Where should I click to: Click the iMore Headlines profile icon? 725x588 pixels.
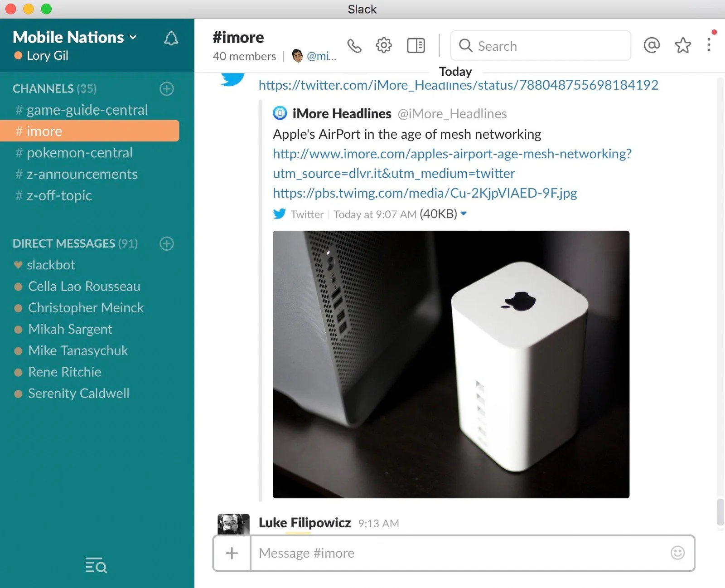(x=280, y=113)
